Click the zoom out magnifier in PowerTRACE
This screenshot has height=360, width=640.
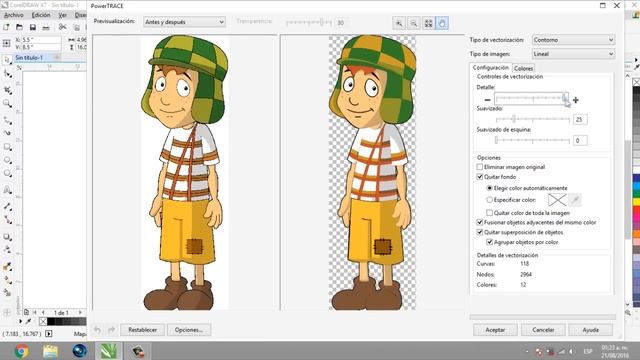413,23
